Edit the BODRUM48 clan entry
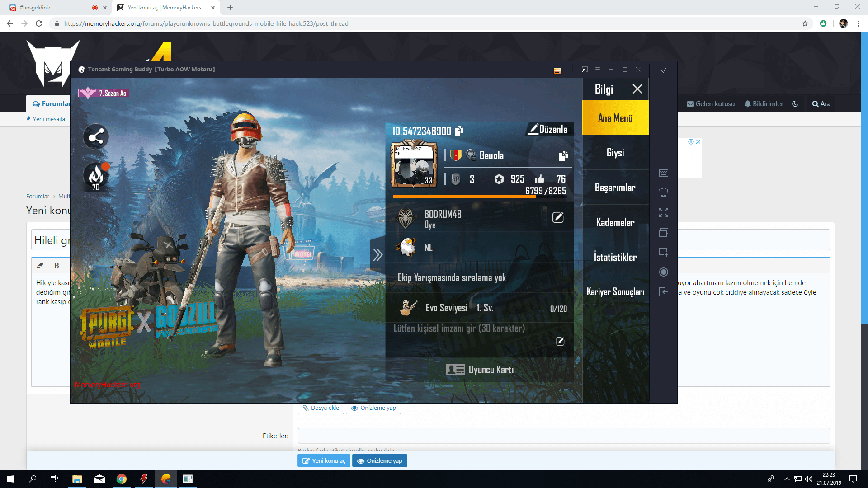Image resolution: width=868 pixels, height=488 pixels. pos(558,217)
